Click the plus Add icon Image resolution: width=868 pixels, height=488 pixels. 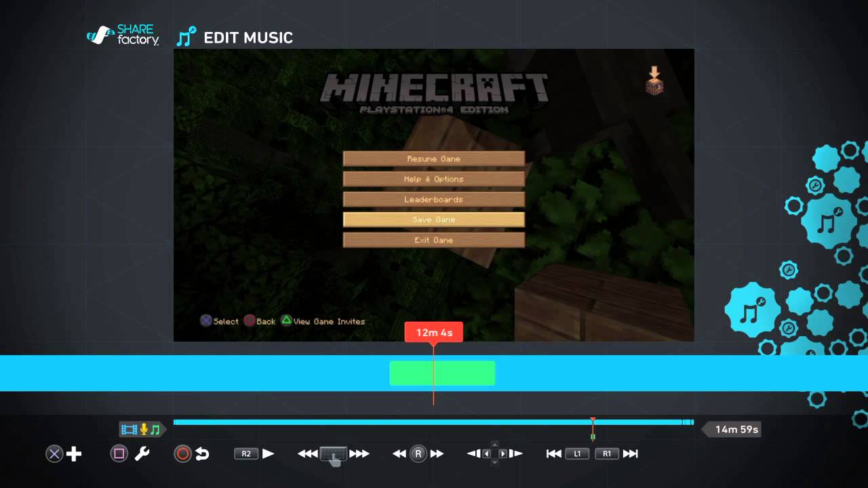click(x=74, y=454)
